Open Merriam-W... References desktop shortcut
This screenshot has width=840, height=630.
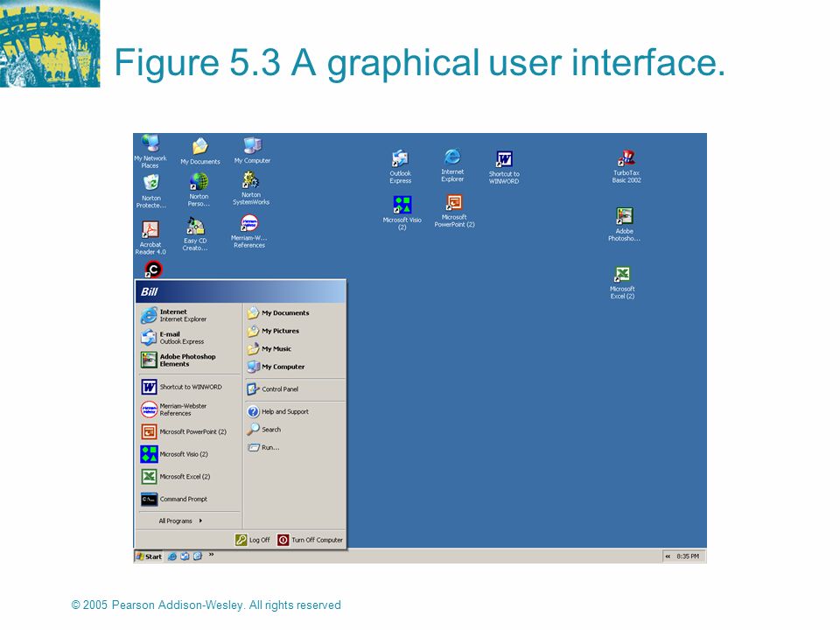[x=249, y=231]
